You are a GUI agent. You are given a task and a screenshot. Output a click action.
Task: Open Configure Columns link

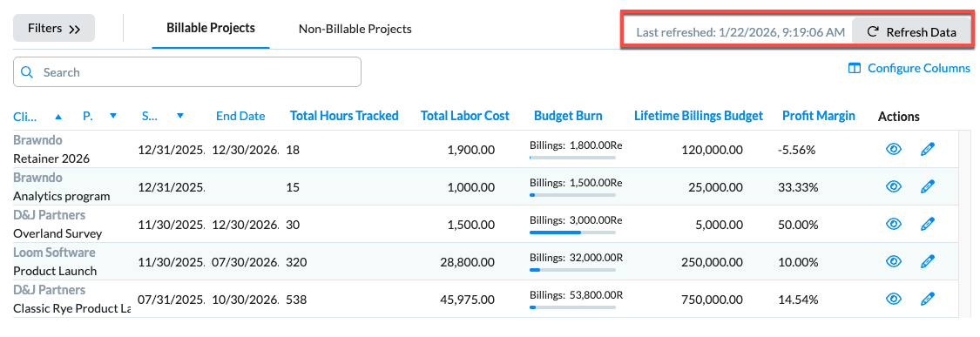point(909,68)
